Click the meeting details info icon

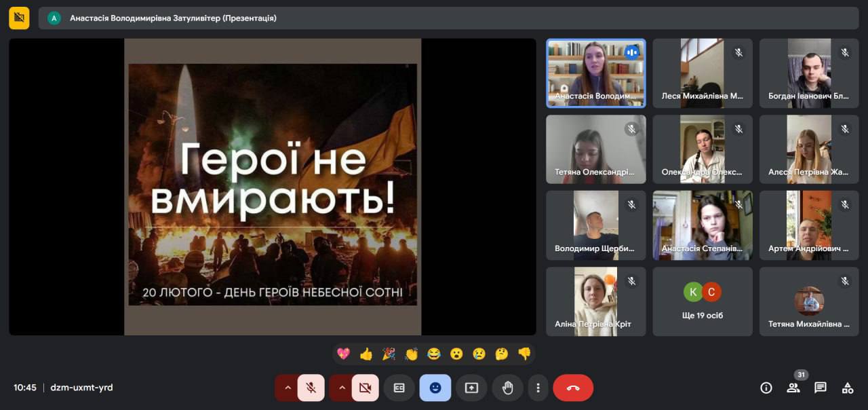tap(766, 388)
